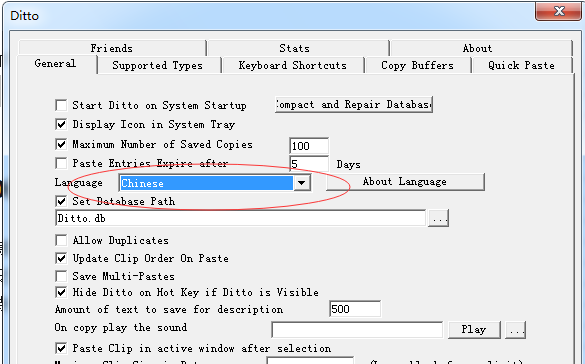Browse for sound file ... button
Image resolution: width=585 pixels, height=364 pixels.
click(x=516, y=330)
